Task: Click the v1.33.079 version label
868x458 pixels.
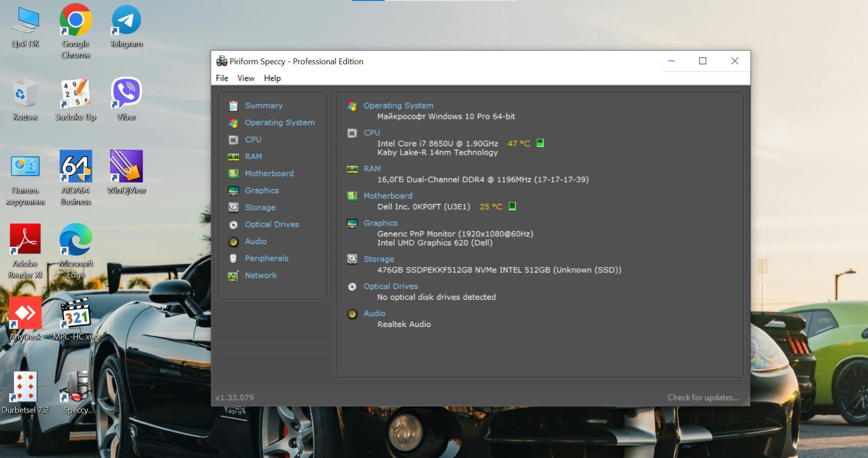Action: tap(234, 398)
